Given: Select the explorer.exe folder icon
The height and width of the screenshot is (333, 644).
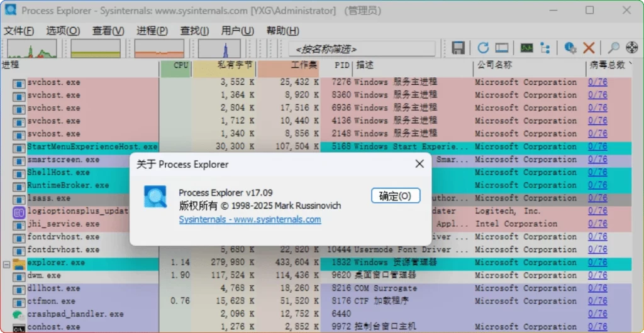Looking at the screenshot, I should [x=18, y=264].
